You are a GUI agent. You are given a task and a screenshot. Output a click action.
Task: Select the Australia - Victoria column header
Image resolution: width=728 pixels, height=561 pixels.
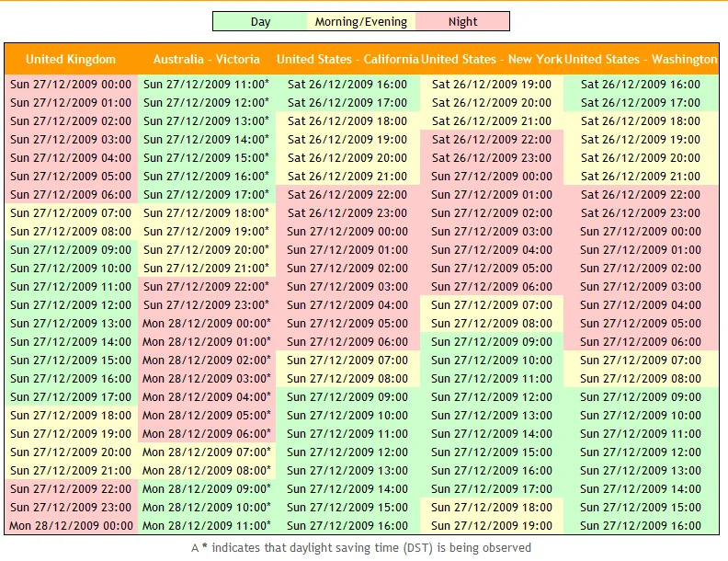[207, 59]
